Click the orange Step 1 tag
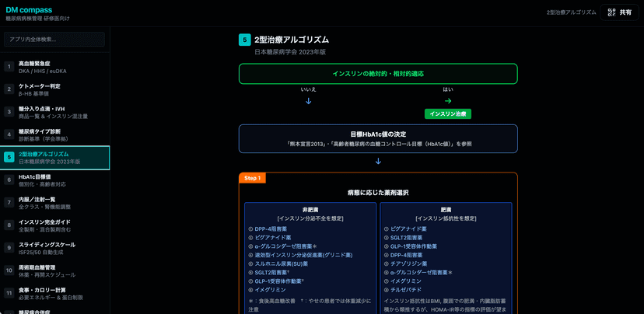Image resolution: width=644 pixels, height=314 pixels. coord(252,178)
